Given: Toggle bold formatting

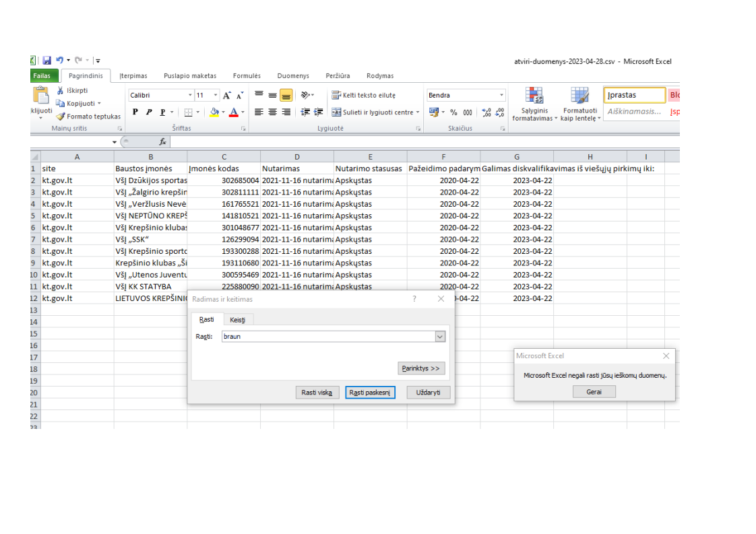Looking at the screenshot, I should 135,112.
